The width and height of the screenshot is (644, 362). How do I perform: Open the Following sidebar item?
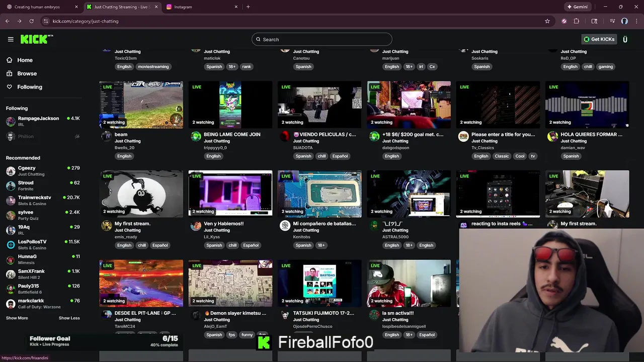click(30, 87)
